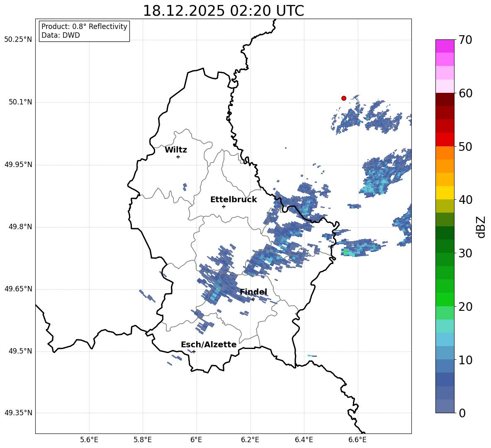Click the 5.6°E longitude label

tap(89, 440)
